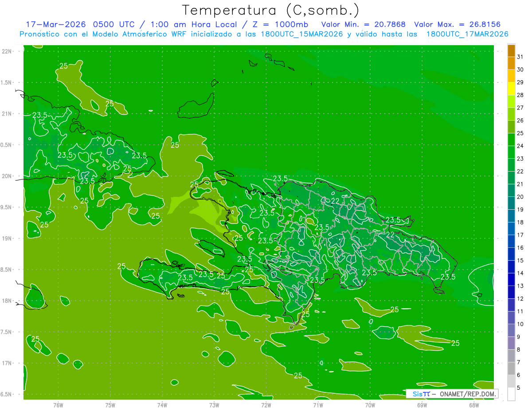The image size is (532, 411).
Task: Click the blue legend swatch between 16 and 17
Action: coord(511,242)
